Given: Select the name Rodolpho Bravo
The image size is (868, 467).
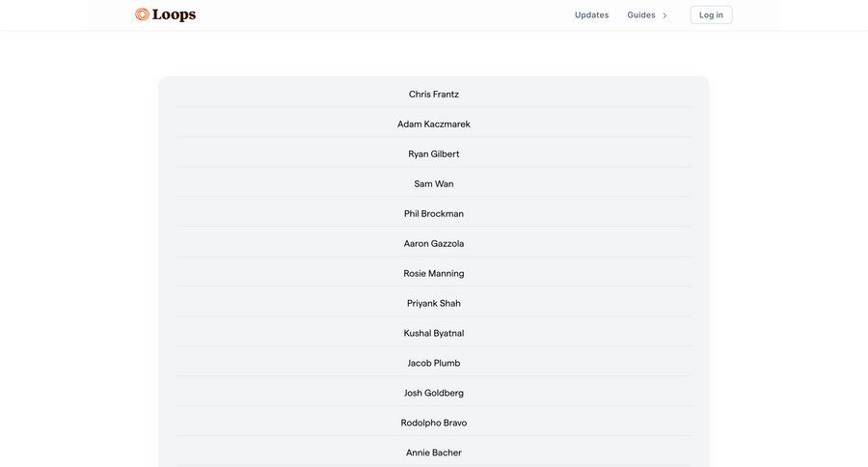Looking at the screenshot, I should coord(433,424).
